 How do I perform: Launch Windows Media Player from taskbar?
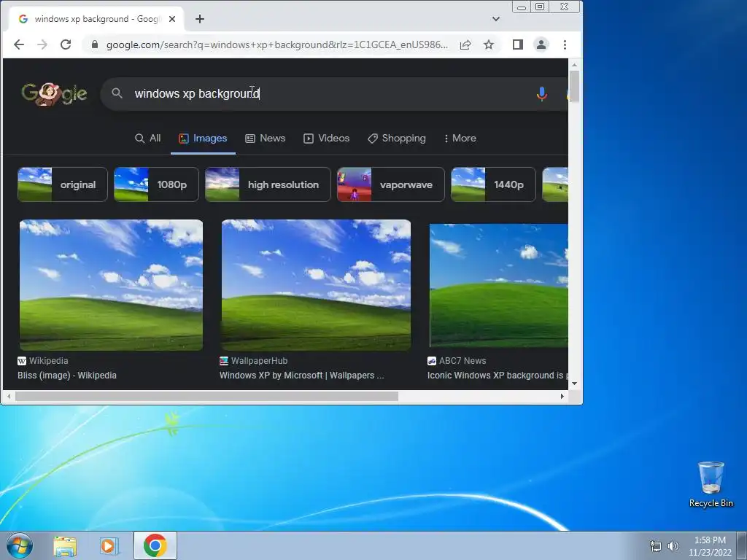[109, 546]
